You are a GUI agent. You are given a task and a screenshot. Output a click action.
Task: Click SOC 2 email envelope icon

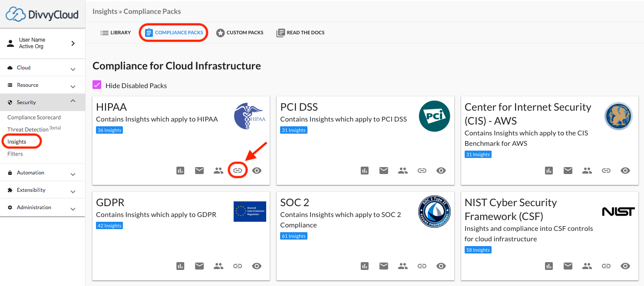pos(383,266)
